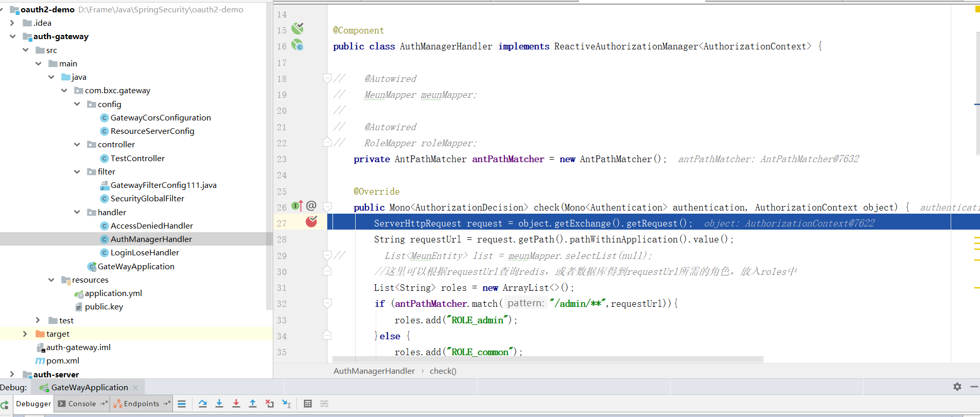Click Step Out debugger icon

(x=253, y=404)
